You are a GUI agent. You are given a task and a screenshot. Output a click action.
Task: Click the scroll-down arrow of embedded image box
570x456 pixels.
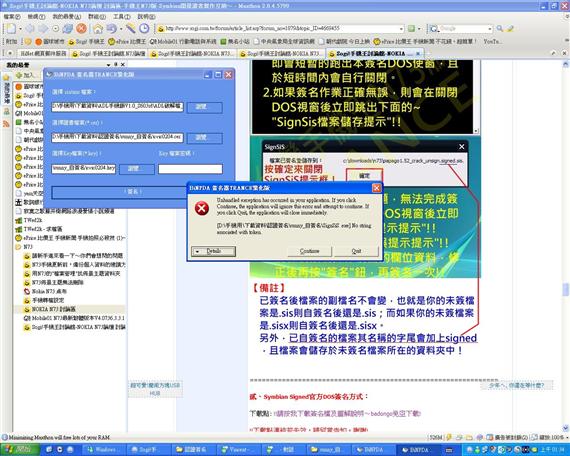(477, 131)
